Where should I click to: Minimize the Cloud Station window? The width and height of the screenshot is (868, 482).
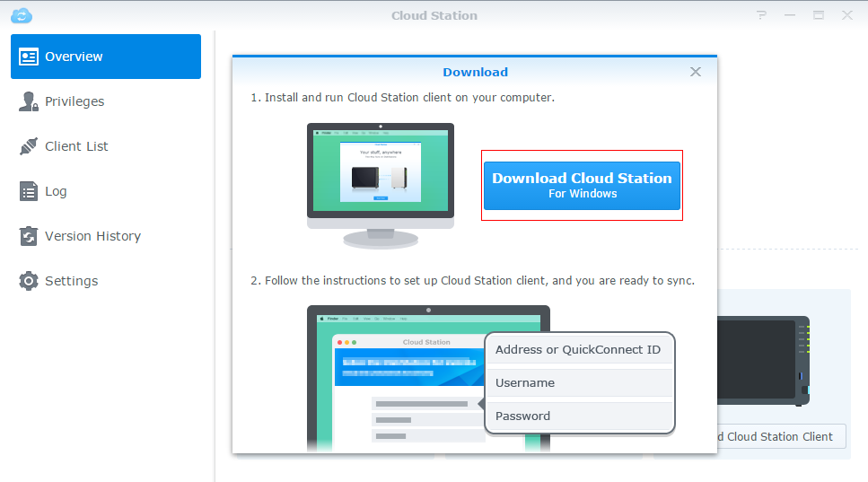pyautogui.click(x=790, y=15)
